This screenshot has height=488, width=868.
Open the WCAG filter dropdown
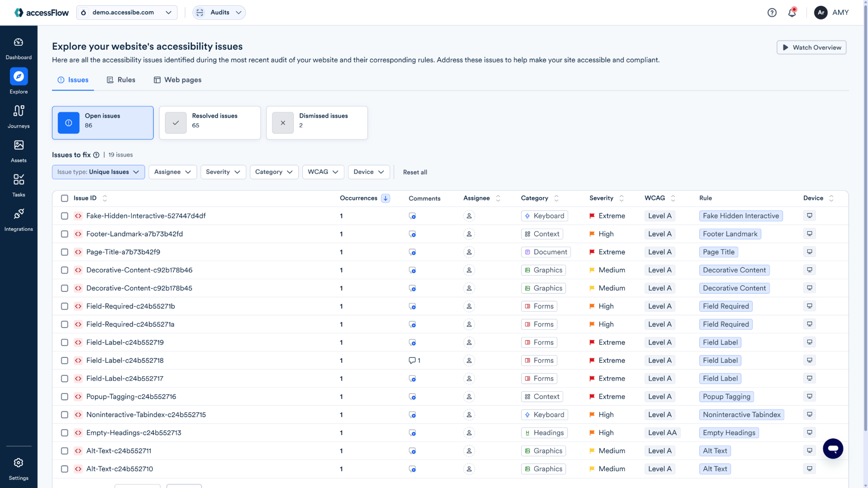tap(323, 172)
